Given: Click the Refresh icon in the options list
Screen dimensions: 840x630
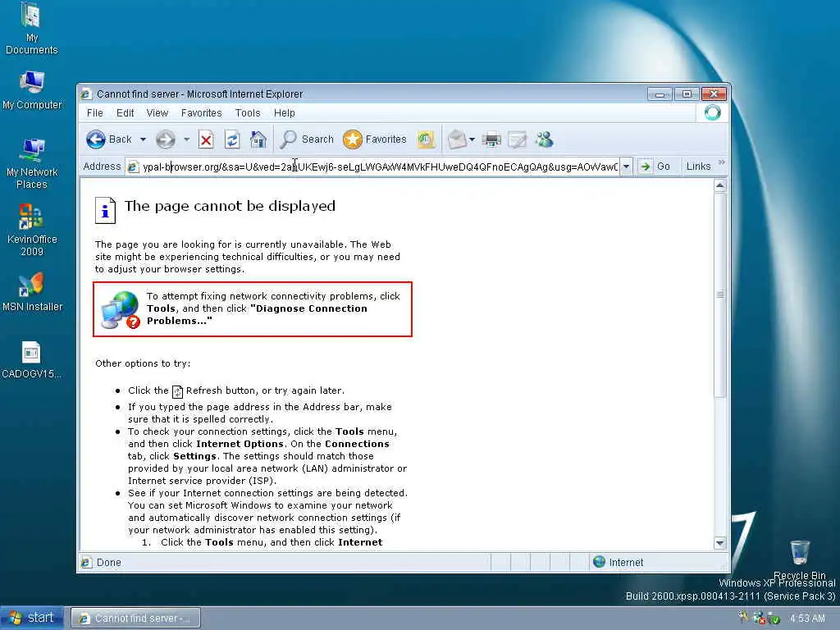Looking at the screenshot, I should click(177, 391).
